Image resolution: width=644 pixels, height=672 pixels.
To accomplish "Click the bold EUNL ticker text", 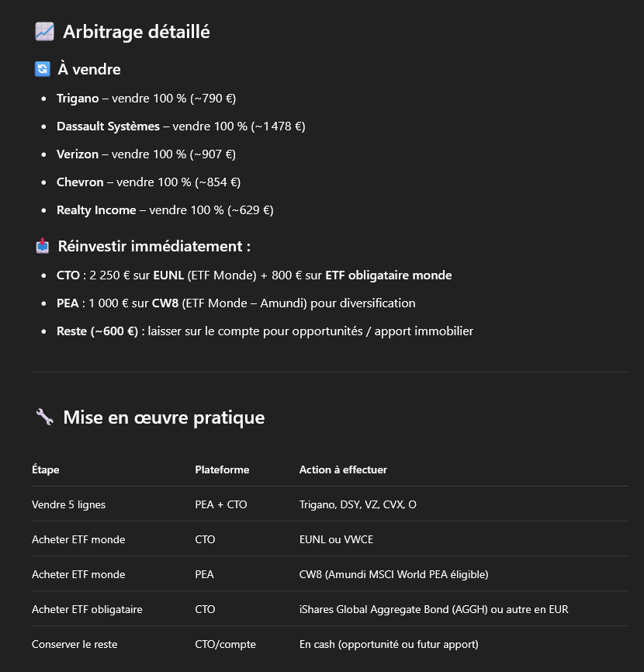I will click(168, 275).
